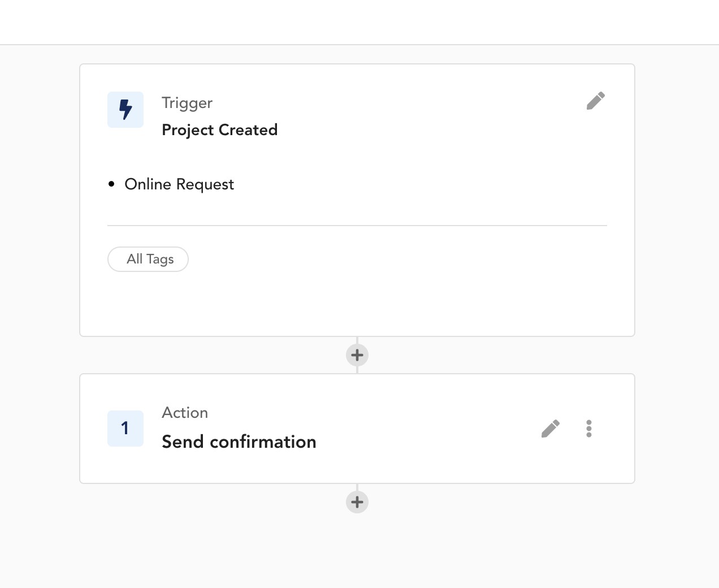
Task: Click the Send confirmation action title
Action: (239, 442)
